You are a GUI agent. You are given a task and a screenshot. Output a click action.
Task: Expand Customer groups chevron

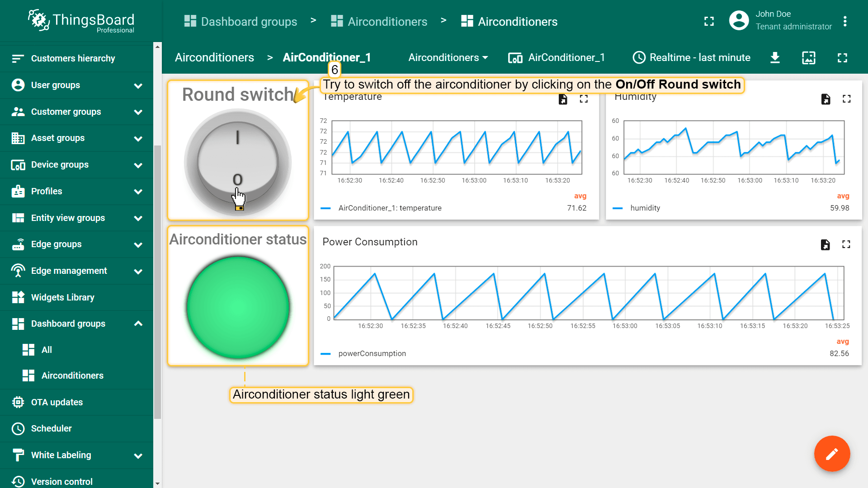pyautogui.click(x=138, y=112)
